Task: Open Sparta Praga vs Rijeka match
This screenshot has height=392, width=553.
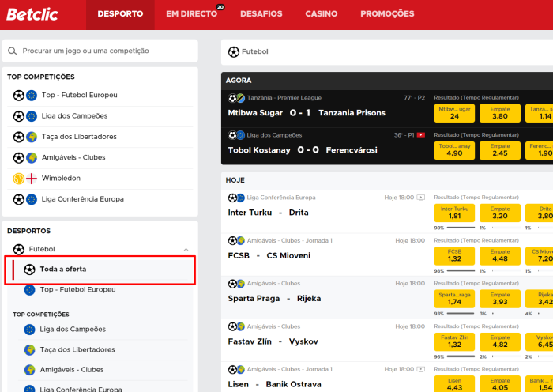Action: pyautogui.click(x=274, y=299)
